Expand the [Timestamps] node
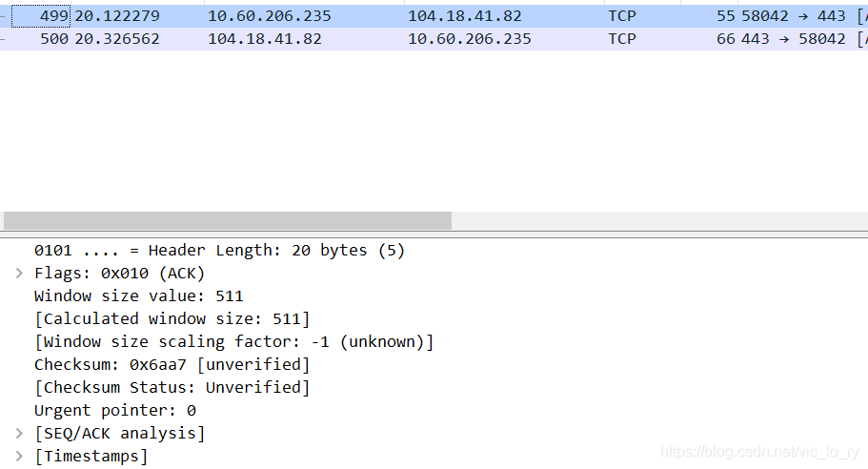The width and height of the screenshot is (868, 469). (19, 457)
